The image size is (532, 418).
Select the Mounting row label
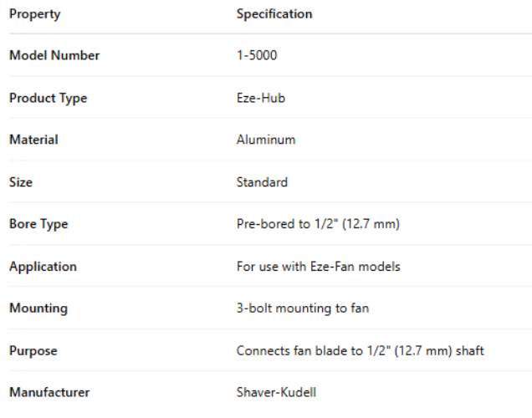[x=38, y=308]
